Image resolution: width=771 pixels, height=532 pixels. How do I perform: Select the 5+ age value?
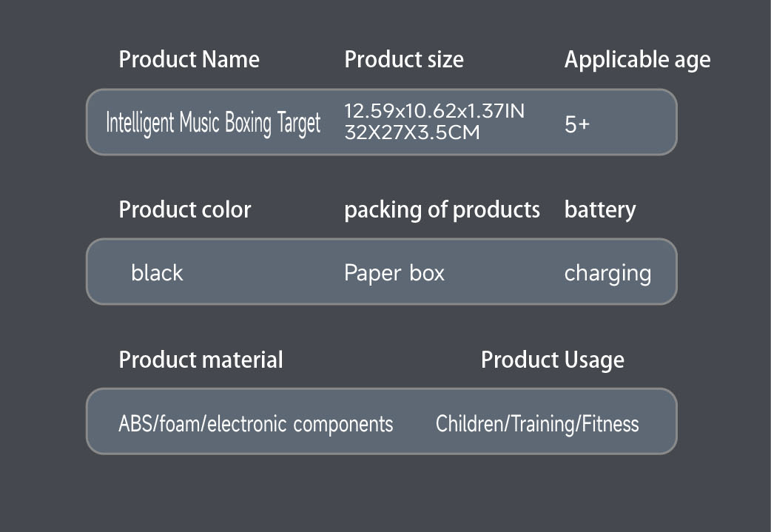(577, 124)
